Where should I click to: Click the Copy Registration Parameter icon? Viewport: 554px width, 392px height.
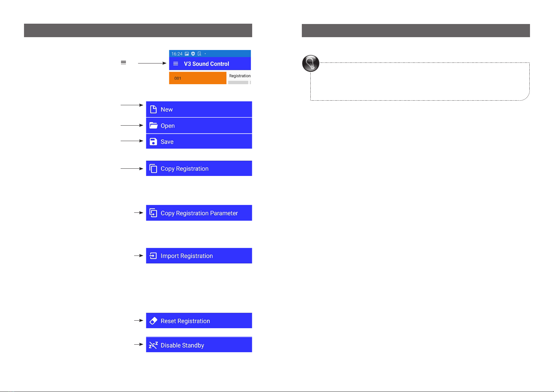point(153,213)
